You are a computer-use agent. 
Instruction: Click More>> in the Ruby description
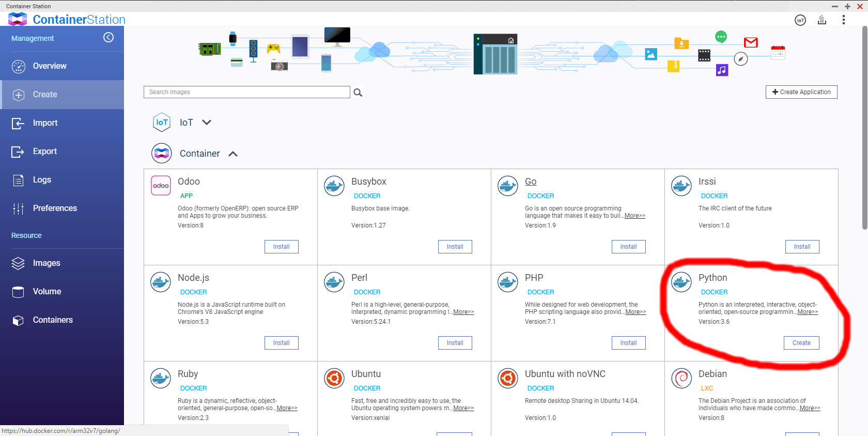pyautogui.click(x=287, y=408)
